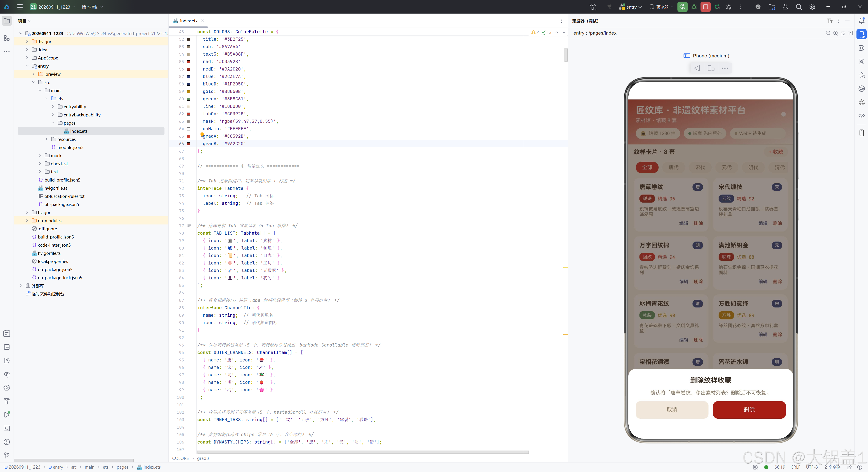Open notifications bell
The height and width of the screenshot is (472, 868).
(x=862, y=21)
